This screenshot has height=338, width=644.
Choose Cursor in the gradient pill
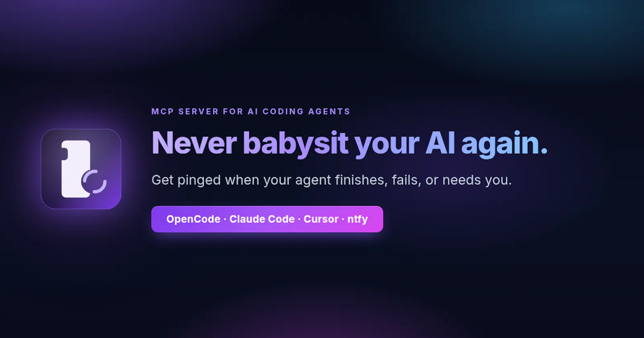click(321, 219)
